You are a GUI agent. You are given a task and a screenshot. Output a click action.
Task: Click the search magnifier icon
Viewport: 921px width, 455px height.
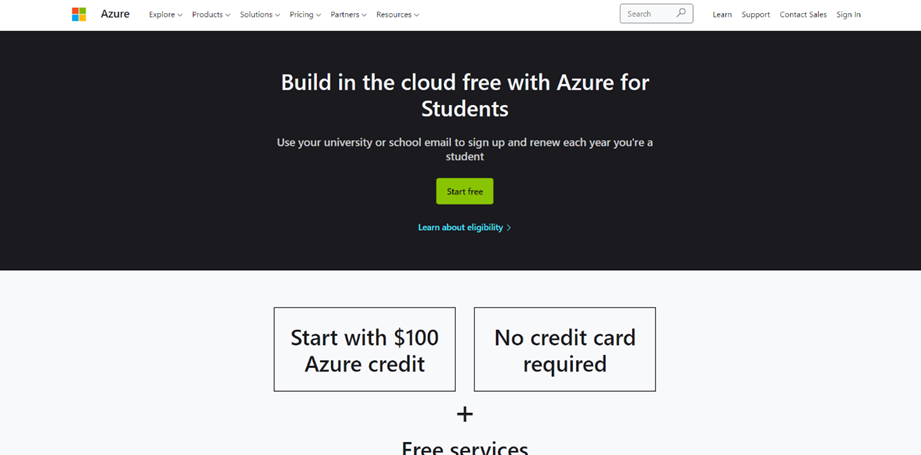pyautogui.click(x=681, y=13)
